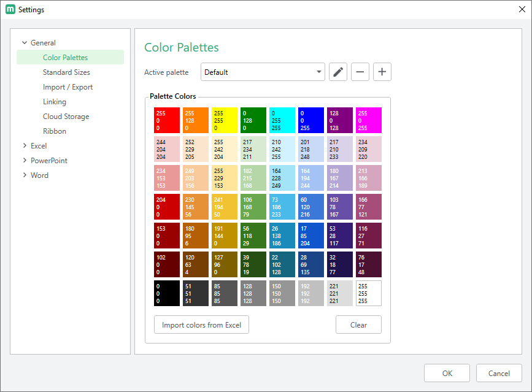Open the Cloud Storage settings page

pos(66,116)
